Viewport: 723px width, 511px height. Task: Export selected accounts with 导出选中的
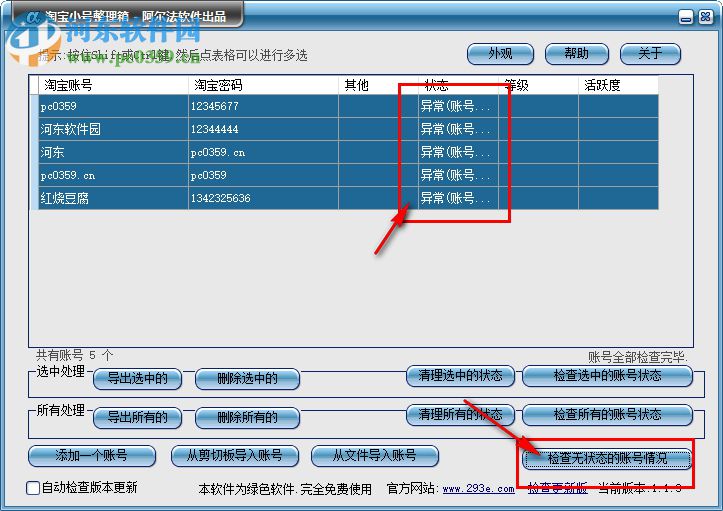(x=137, y=379)
